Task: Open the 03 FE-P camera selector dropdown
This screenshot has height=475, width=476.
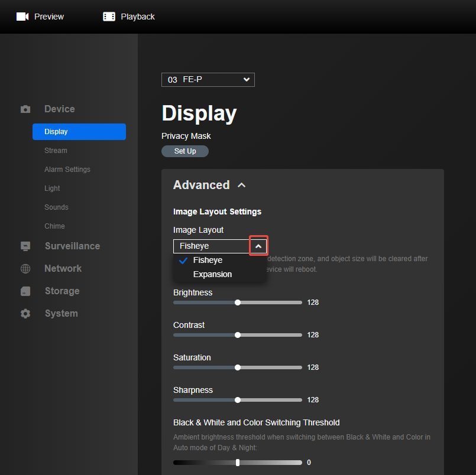Action: [208, 80]
